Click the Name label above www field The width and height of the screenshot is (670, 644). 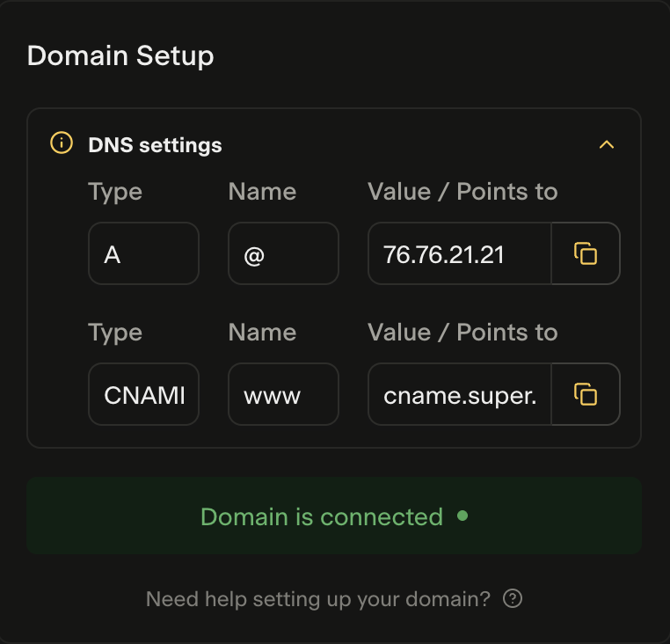coord(262,333)
